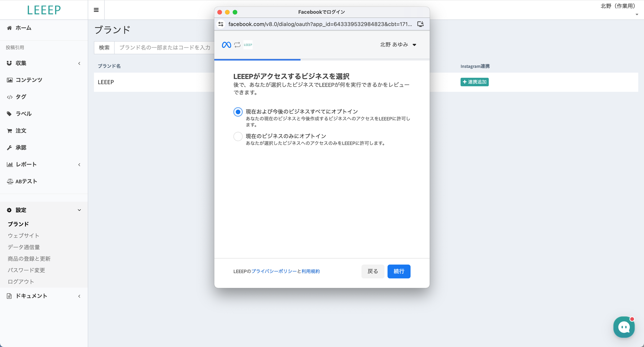Click the install/open-in-app icon in the address bar

[421, 24]
